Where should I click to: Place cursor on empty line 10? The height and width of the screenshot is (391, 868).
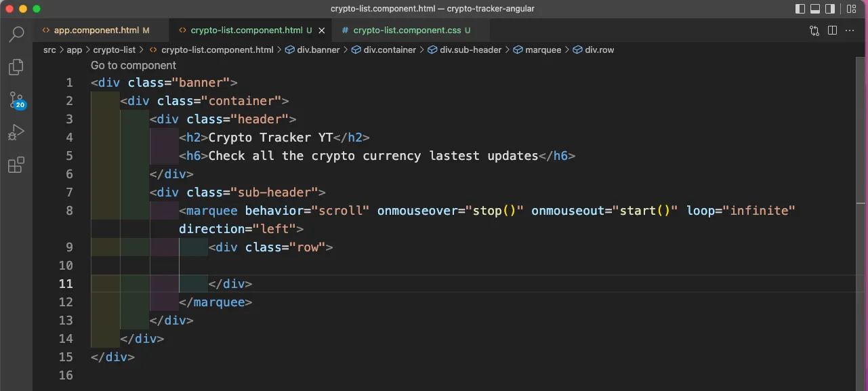[474, 266]
